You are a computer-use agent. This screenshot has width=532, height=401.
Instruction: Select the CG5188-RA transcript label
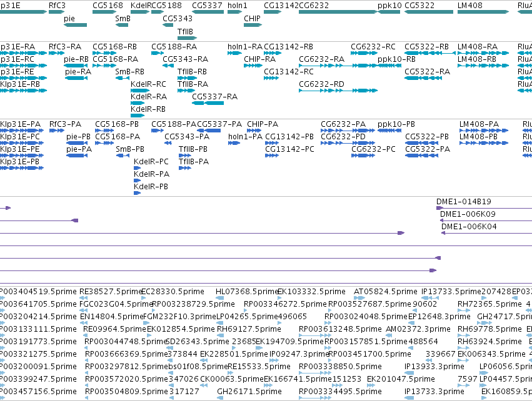[174, 47]
